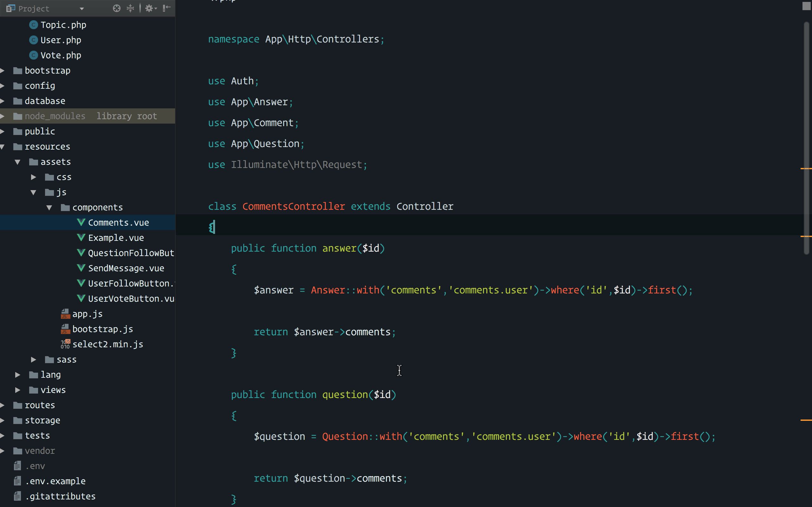Screen dimensions: 812x507
Task: Select SendMessage.vue in project tree
Action: click(126, 268)
